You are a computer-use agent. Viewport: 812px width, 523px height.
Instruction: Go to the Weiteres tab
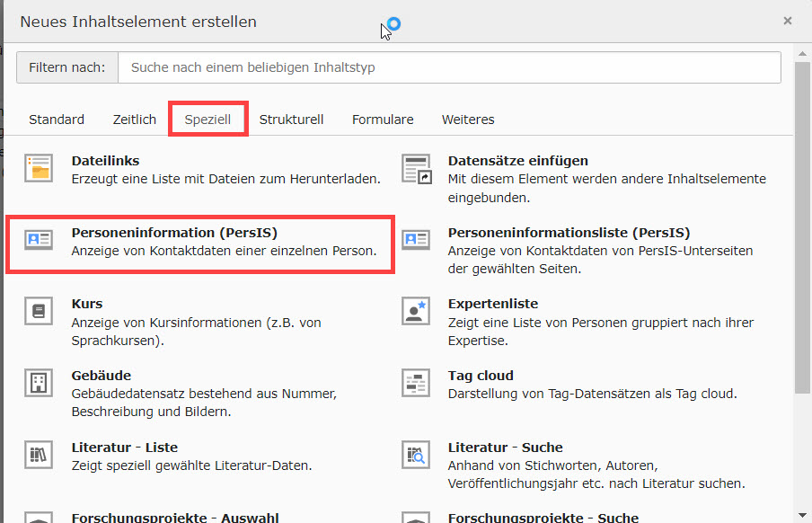(468, 120)
